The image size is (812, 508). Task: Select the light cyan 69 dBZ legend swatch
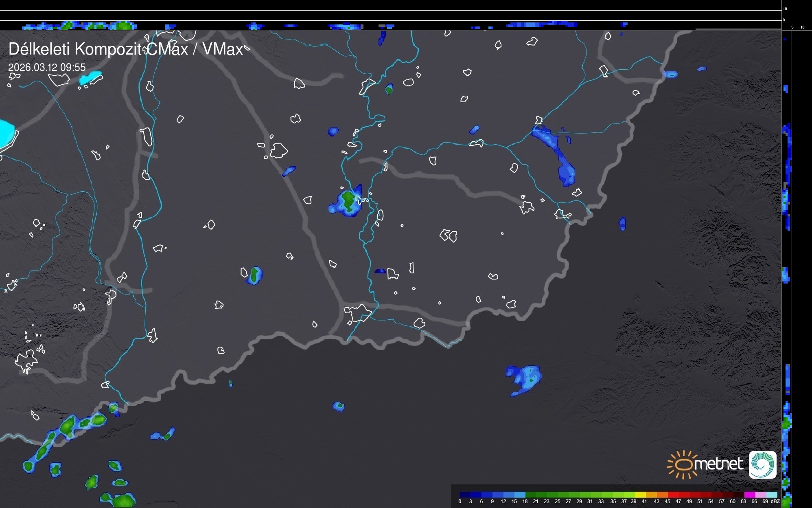pyautogui.click(x=772, y=495)
